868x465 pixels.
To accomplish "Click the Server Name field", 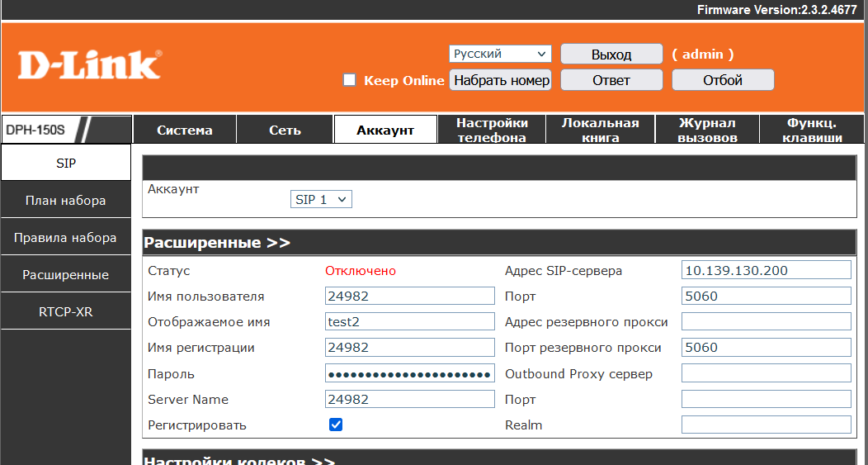I will coord(409,399).
